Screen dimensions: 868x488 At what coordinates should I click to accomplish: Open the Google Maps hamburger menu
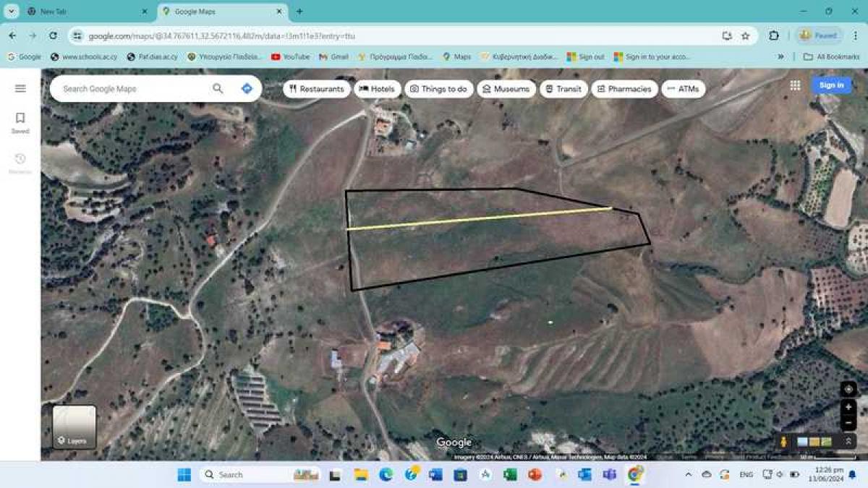(x=20, y=88)
